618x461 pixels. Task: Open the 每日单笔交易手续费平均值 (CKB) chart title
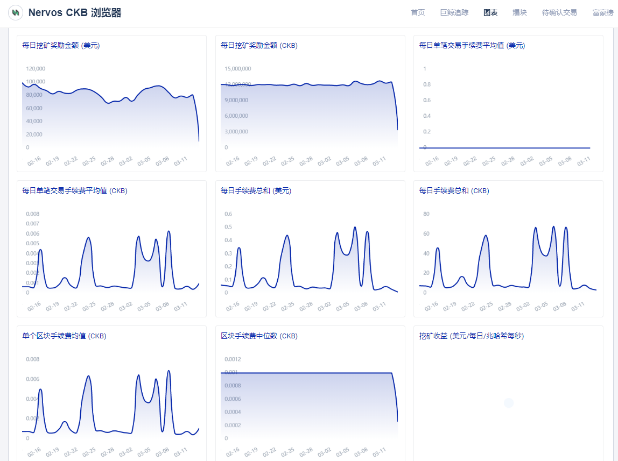[x=74, y=191]
